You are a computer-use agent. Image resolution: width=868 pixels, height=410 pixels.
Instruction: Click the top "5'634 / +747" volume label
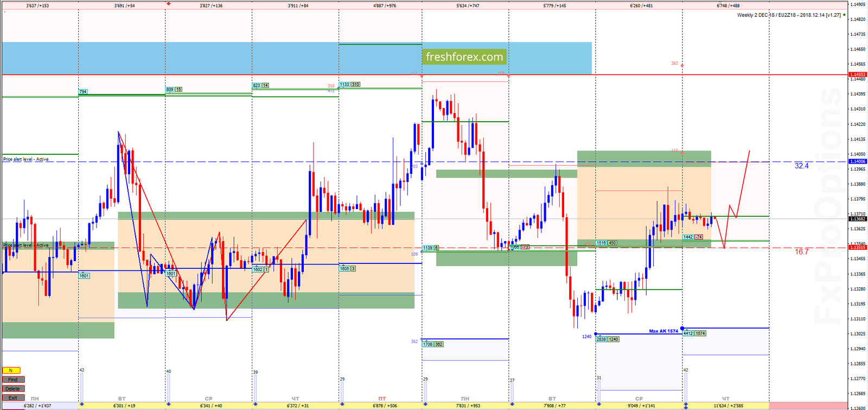tap(468, 6)
